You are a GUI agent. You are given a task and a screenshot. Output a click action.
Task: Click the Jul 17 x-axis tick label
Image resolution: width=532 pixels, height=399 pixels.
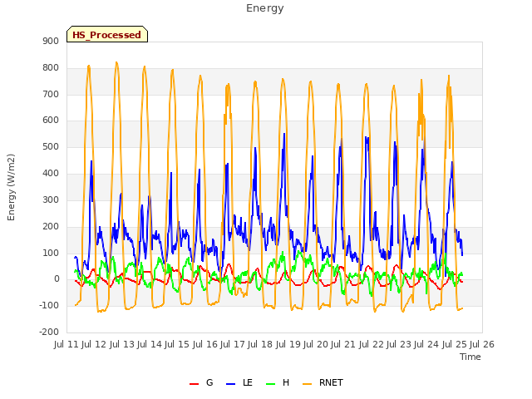pos(233,344)
